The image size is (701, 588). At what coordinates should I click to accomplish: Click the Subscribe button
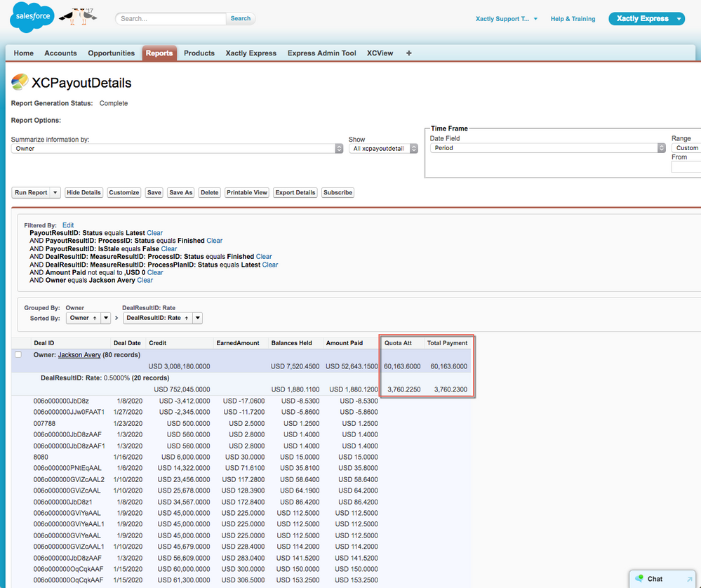click(338, 193)
